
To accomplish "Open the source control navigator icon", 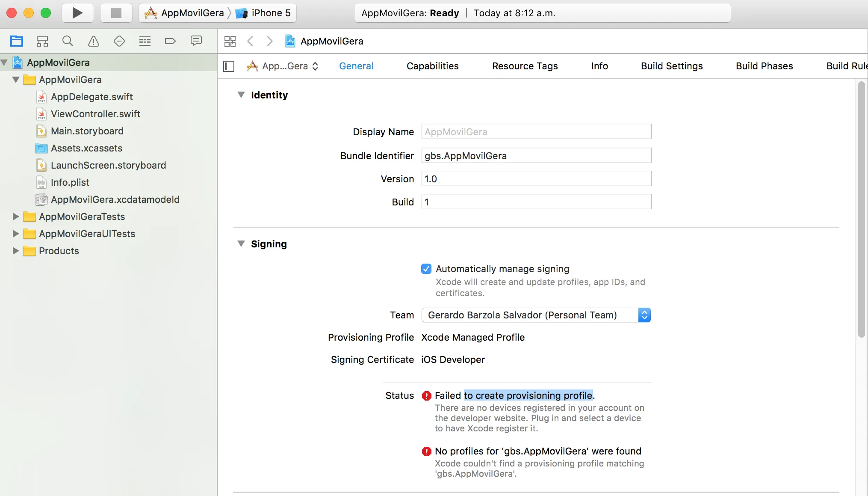I will (x=42, y=41).
